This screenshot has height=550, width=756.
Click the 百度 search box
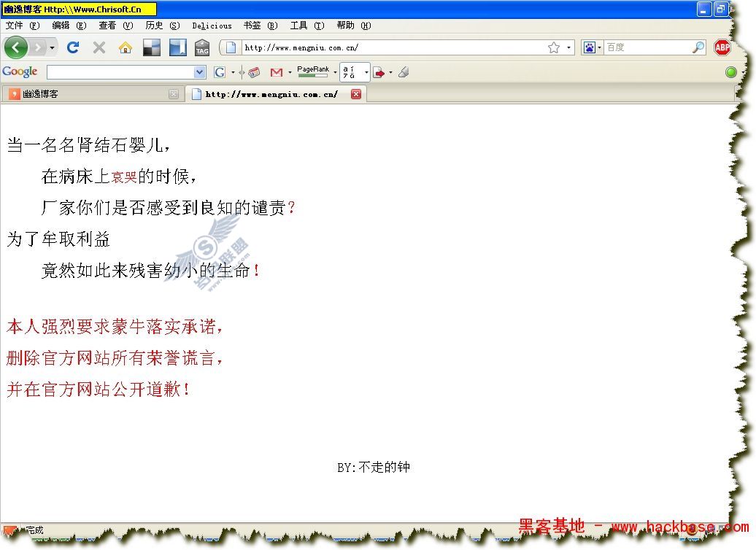[x=647, y=47]
